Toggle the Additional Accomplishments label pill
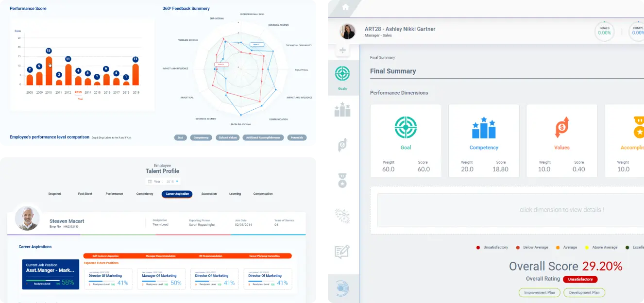The width and height of the screenshot is (644, 303). pyautogui.click(x=263, y=137)
